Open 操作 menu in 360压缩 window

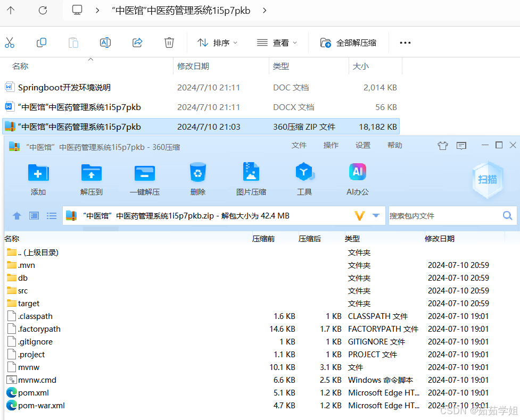click(x=331, y=146)
